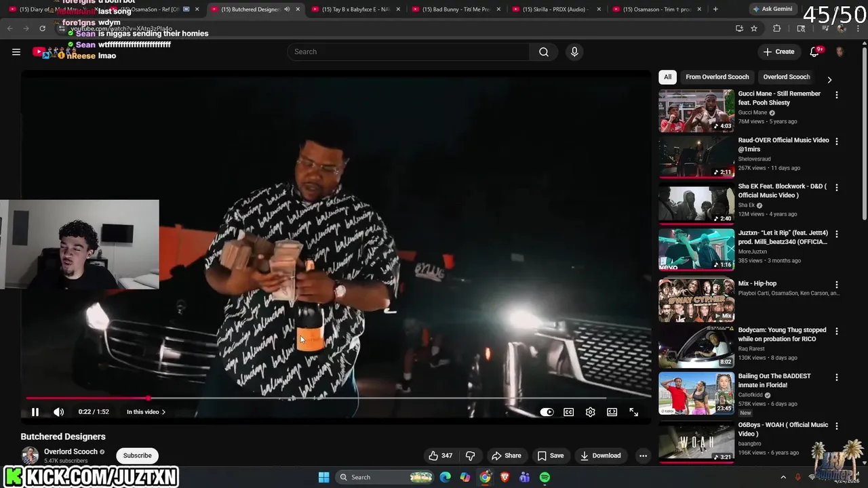Reload the page
This screenshot has height=488, width=868.
[x=42, y=28]
